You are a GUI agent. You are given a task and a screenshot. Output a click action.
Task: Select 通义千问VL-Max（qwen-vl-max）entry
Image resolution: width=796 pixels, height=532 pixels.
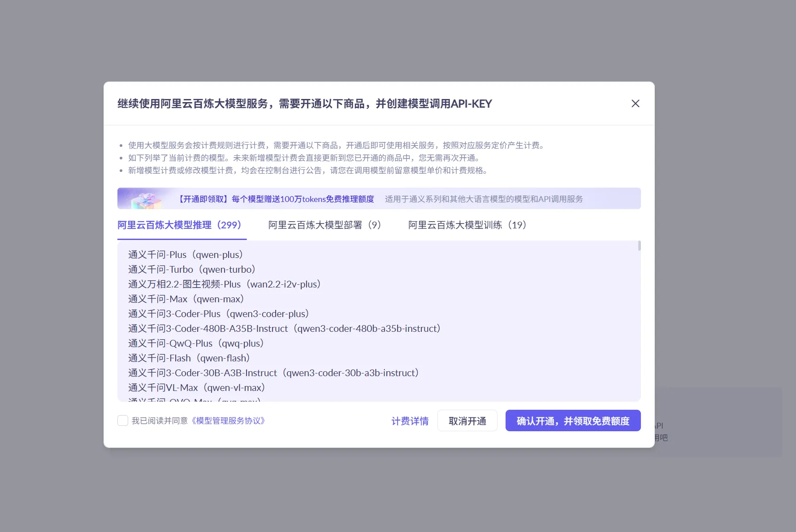click(196, 387)
